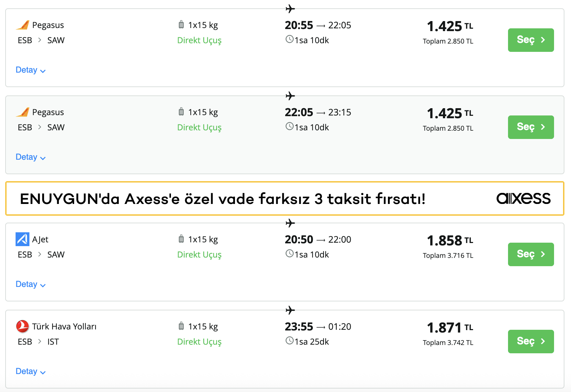Expand Detay for the AJet flight
Viewport: 571px width, 392px height.
[30, 284]
